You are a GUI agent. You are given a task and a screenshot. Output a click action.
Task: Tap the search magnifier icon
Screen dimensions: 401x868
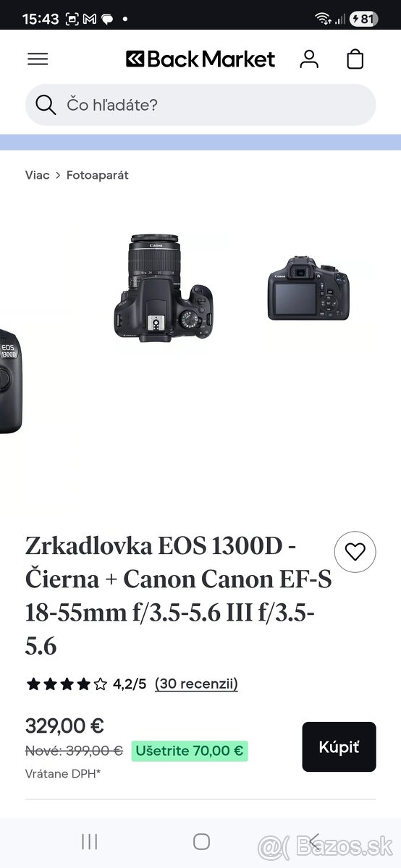(x=46, y=106)
